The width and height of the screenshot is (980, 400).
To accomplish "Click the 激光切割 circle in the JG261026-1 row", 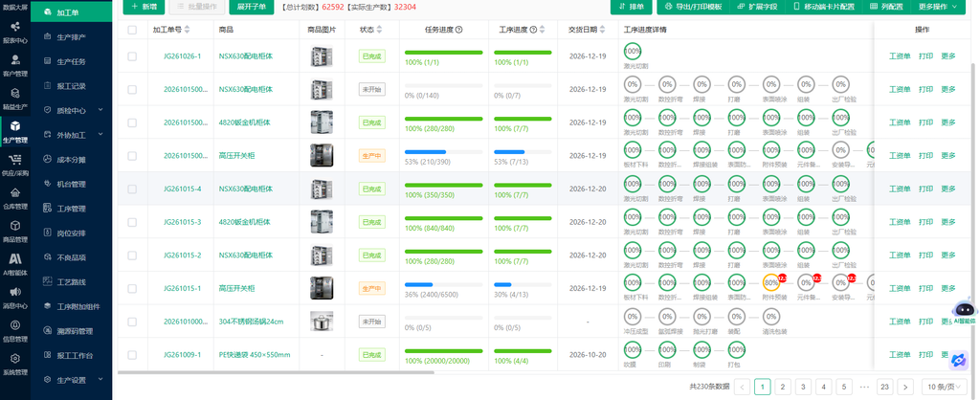I will pyautogui.click(x=632, y=50).
